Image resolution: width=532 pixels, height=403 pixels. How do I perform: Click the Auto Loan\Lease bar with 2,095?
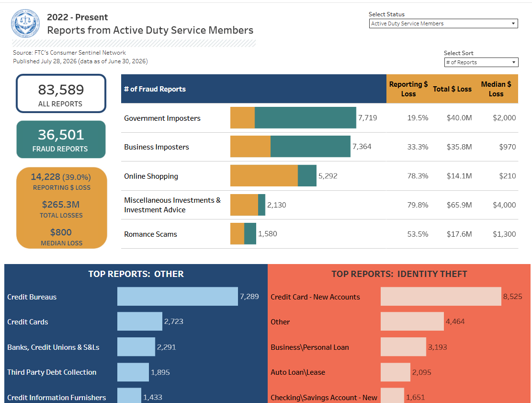[396, 372]
